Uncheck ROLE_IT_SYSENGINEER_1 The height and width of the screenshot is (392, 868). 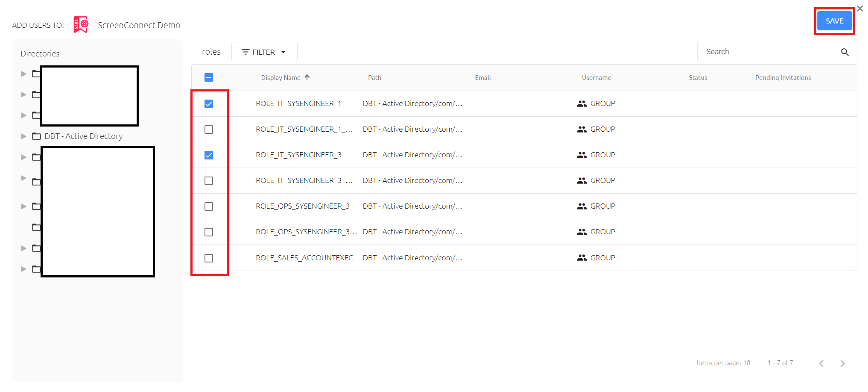tap(209, 103)
